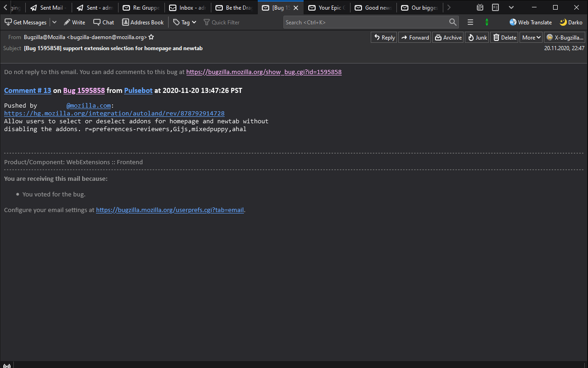Open the hamburger application menu
Screen dimensions: 588x368
470,22
